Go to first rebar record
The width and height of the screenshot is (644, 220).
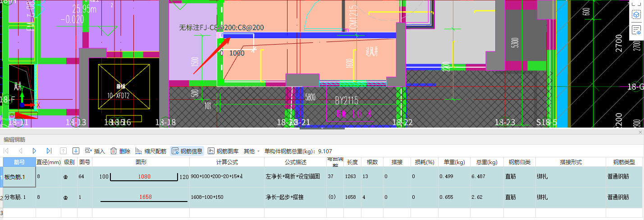coord(6,151)
